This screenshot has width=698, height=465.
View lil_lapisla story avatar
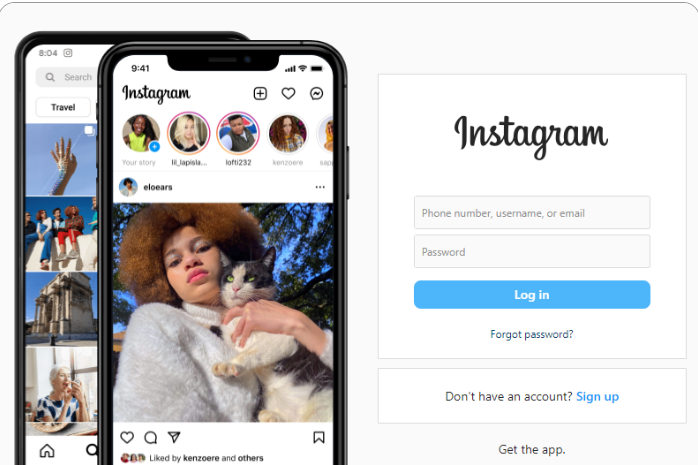(188, 133)
